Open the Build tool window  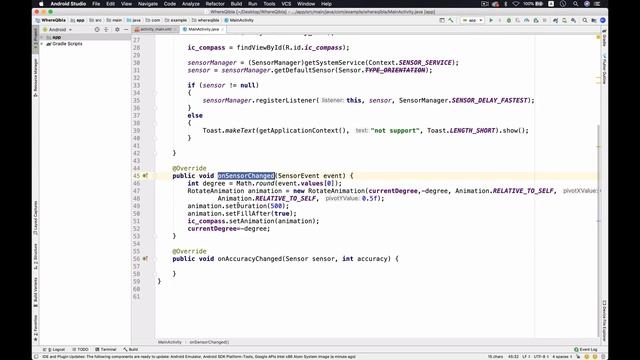[x=131, y=349]
